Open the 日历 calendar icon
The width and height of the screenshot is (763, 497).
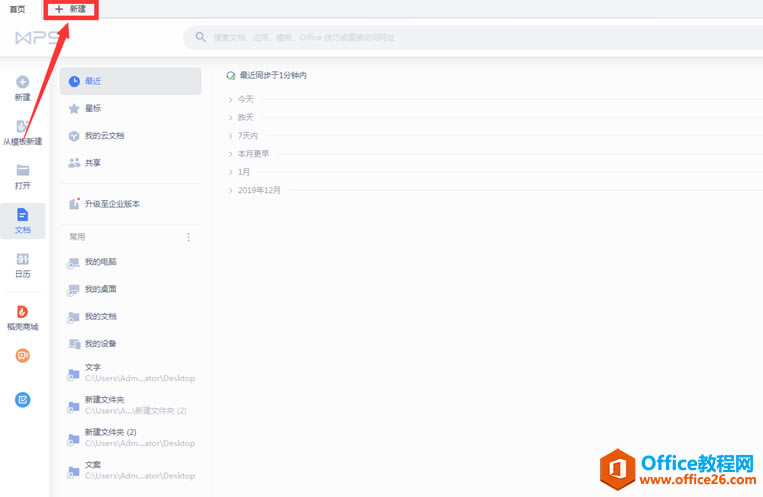[x=23, y=258]
